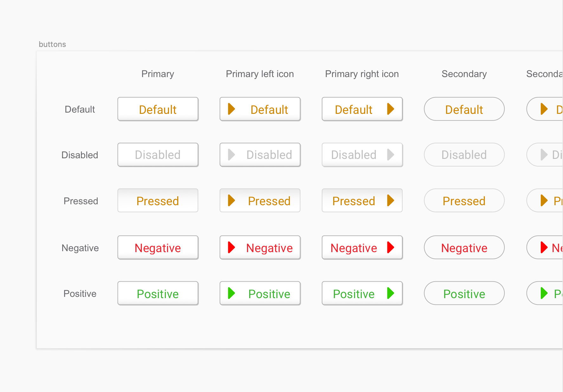This screenshot has width=563, height=392.
Task: Click the Secondary Disabled pill button
Action: [x=464, y=154]
